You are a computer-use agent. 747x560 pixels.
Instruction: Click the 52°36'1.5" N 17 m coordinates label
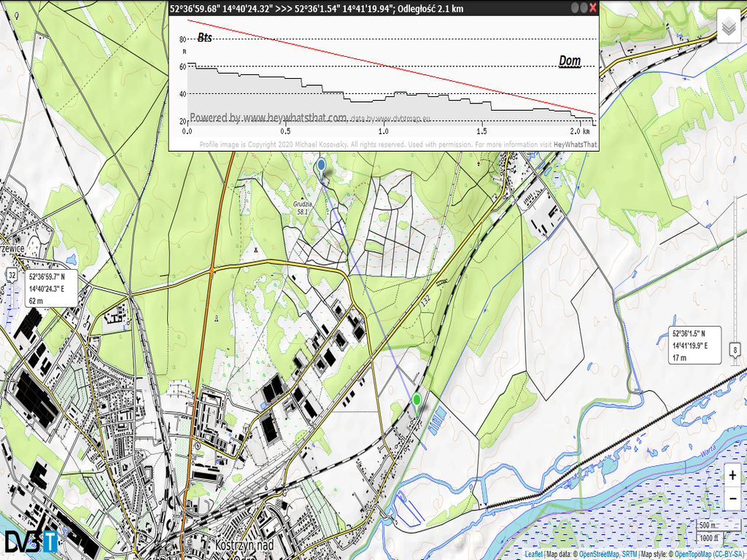pyautogui.click(x=694, y=345)
